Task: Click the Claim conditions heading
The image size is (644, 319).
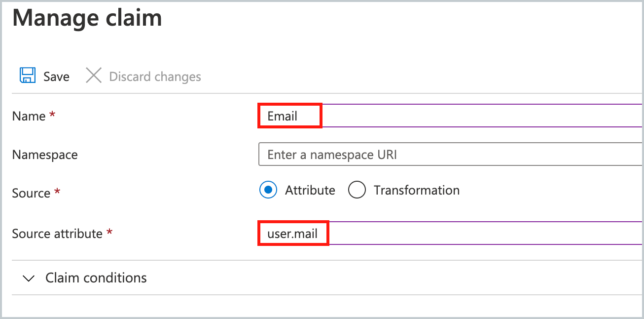Action: (96, 278)
